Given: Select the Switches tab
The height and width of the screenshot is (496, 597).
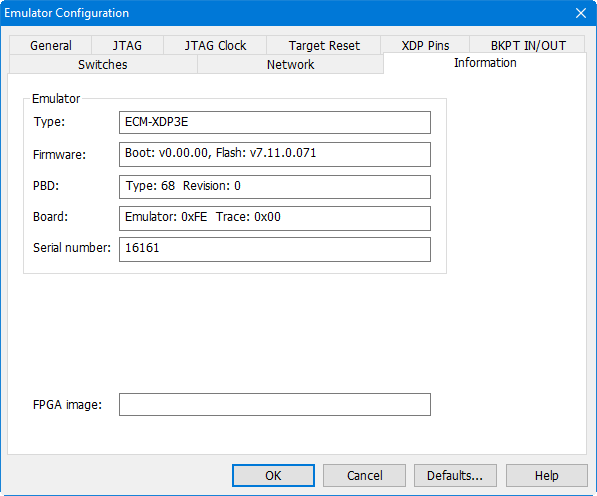Looking at the screenshot, I should (x=103, y=64).
